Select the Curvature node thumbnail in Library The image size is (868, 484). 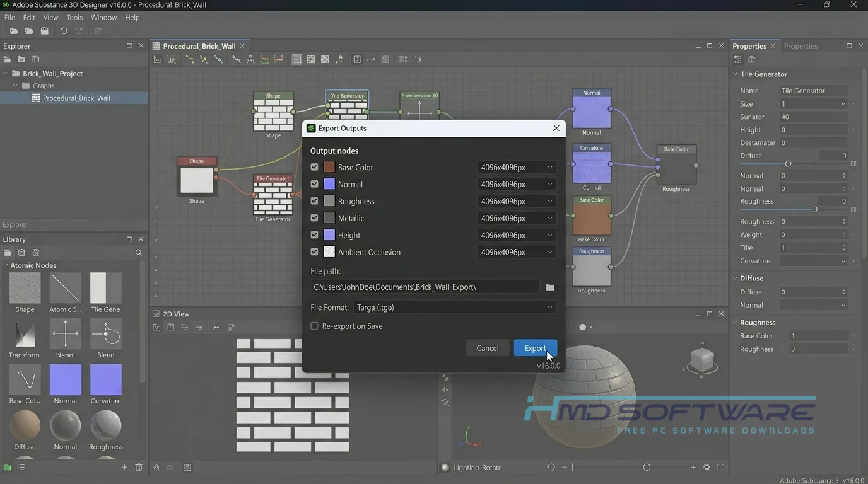click(x=106, y=379)
